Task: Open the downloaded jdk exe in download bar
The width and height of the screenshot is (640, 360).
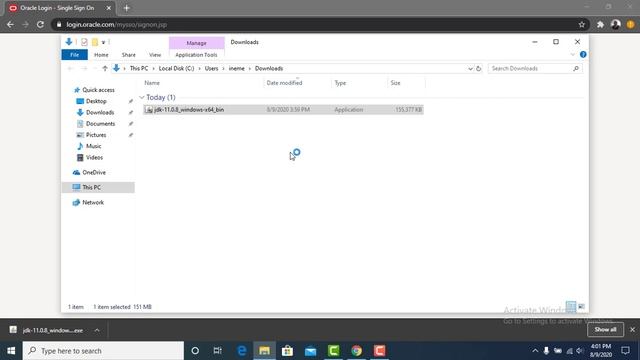Action: click(53, 330)
